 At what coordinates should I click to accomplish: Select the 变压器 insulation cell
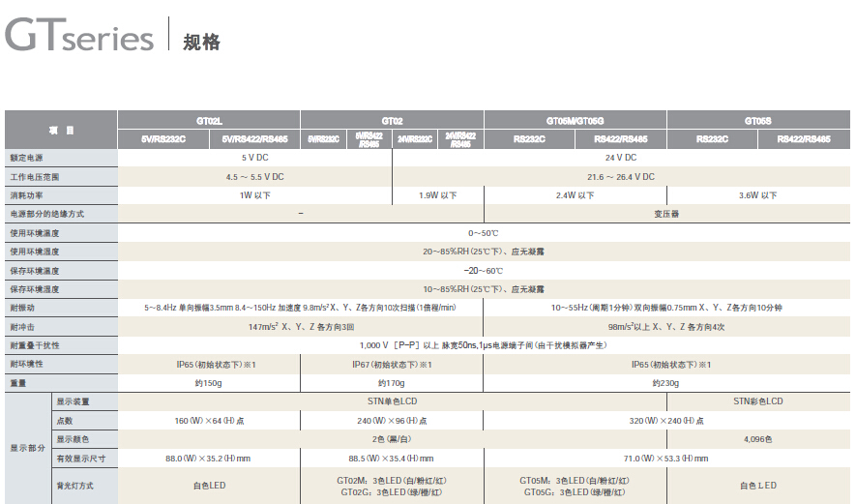666,214
